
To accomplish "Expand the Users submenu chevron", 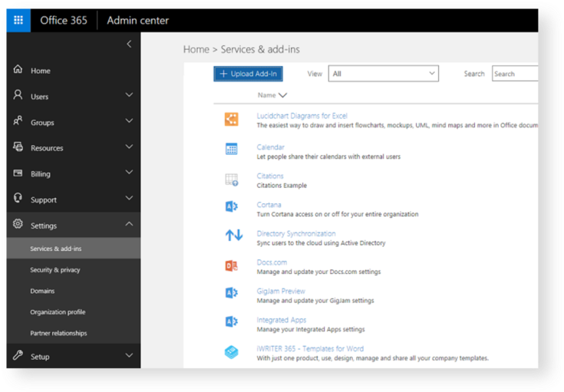I will tap(129, 95).
